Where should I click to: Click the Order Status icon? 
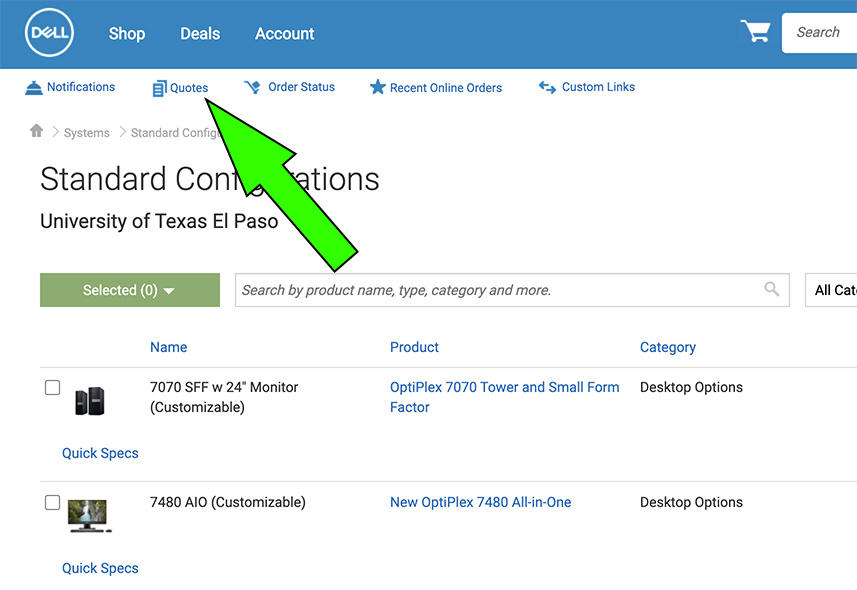tap(253, 87)
